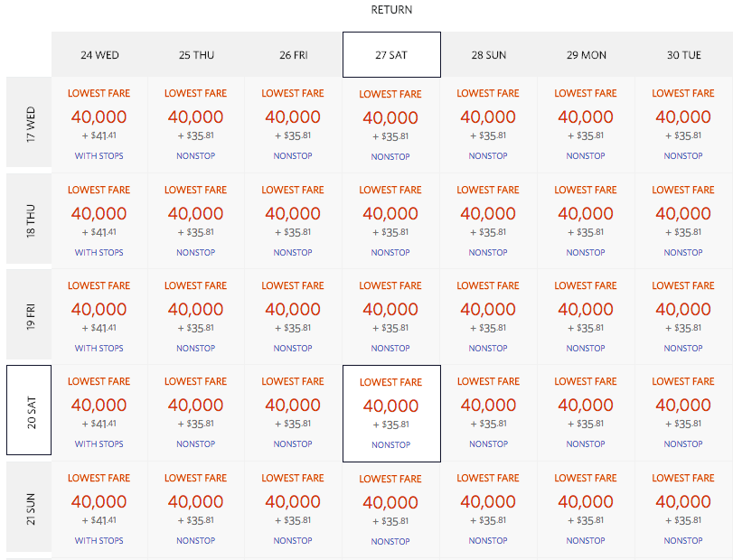
Task: Select the 17 WED departure row header
Action: point(29,124)
